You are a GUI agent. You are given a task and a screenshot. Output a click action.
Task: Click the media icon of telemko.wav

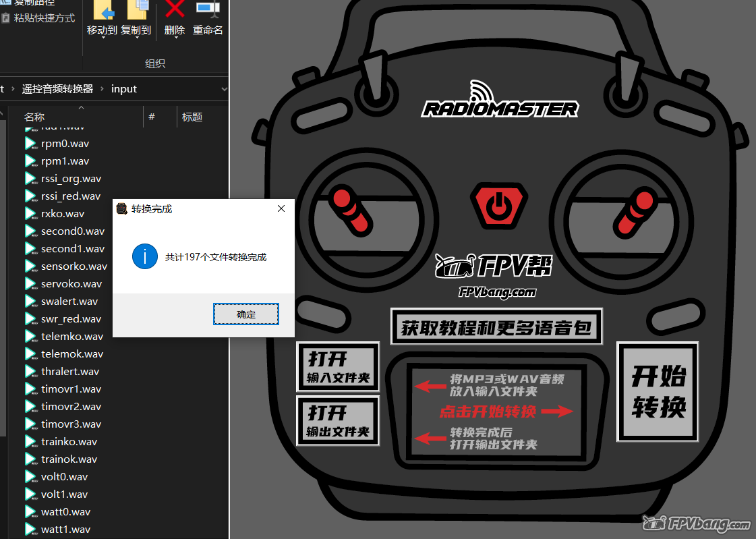31,336
